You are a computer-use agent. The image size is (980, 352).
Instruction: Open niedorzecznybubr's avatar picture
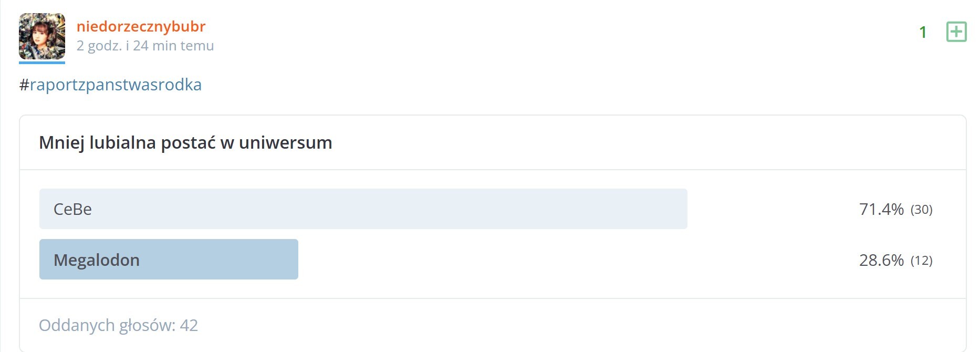click(x=42, y=36)
